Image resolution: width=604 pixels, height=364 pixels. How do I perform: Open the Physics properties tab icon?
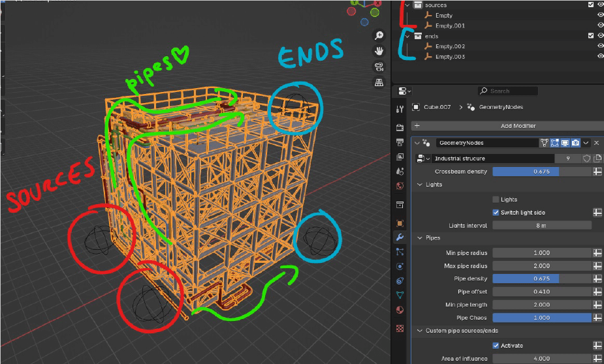point(400,266)
